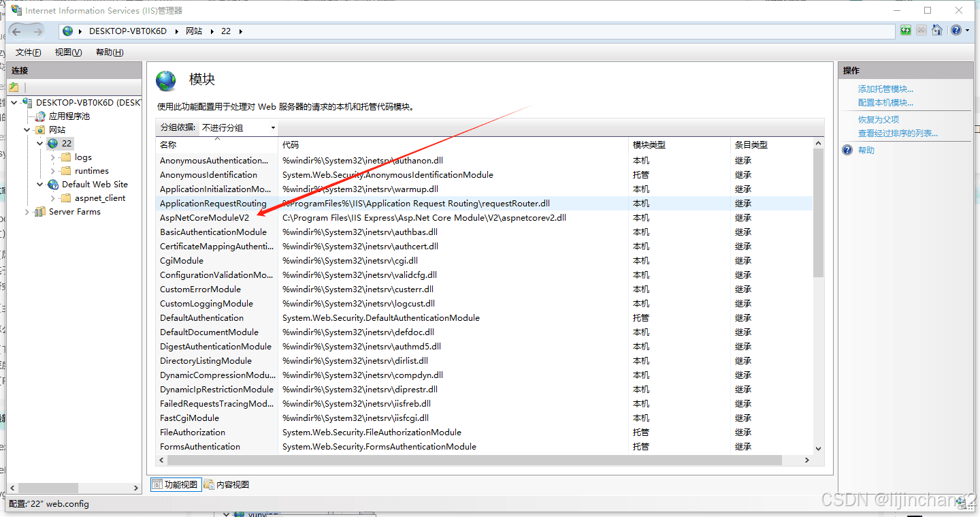The width and height of the screenshot is (980, 517).
Task: Click the connect icon in connections pane
Action: [14, 87]
